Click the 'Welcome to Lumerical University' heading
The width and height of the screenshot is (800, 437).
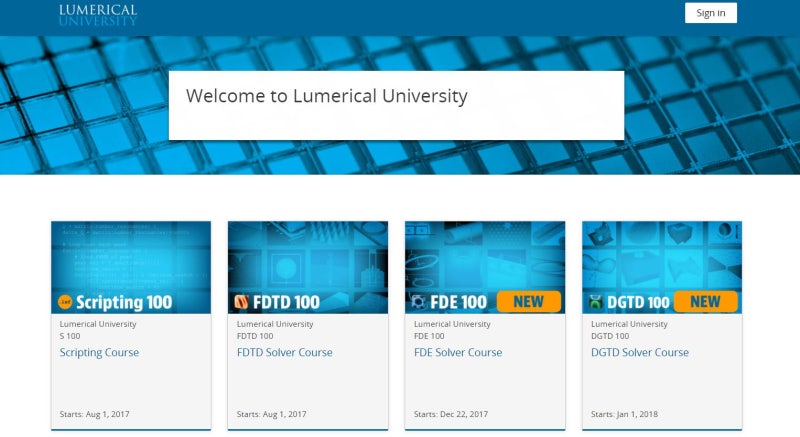[327, 96]
